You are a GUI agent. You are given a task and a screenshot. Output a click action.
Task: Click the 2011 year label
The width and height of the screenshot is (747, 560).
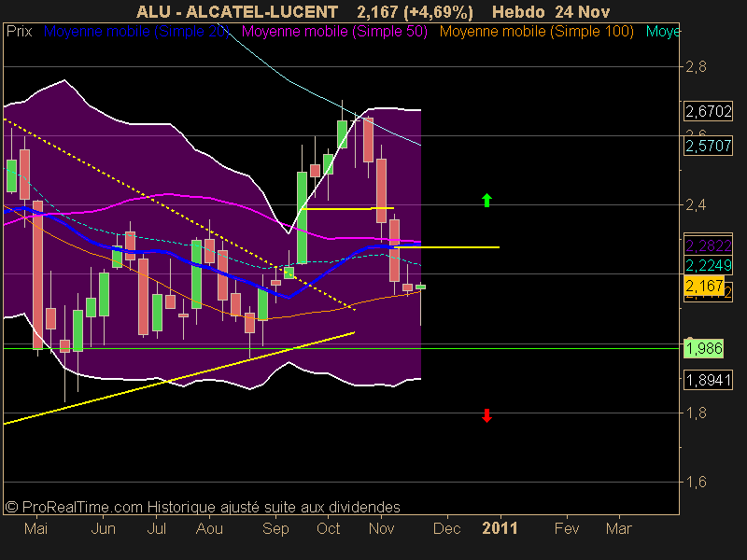[500, 528]
